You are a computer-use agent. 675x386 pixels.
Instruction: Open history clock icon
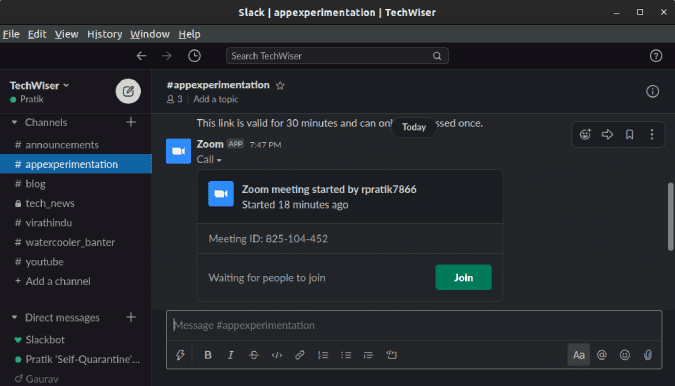194,56
